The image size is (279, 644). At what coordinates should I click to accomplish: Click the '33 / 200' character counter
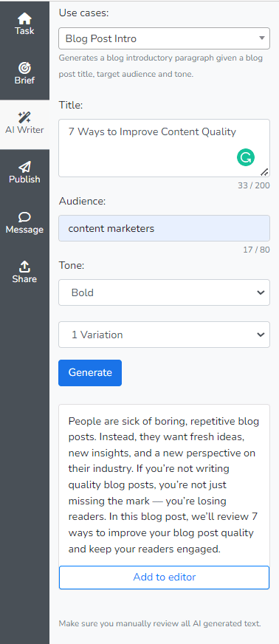point(254,185)
